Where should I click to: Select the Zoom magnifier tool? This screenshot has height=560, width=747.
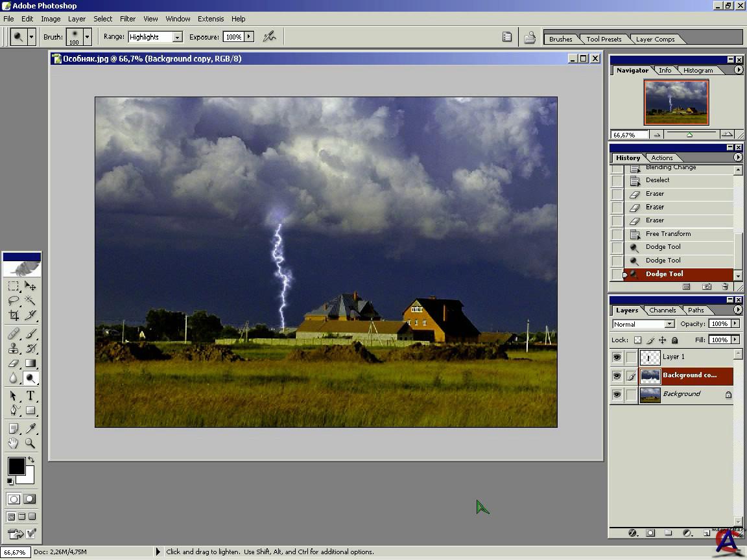pos(30,443)
